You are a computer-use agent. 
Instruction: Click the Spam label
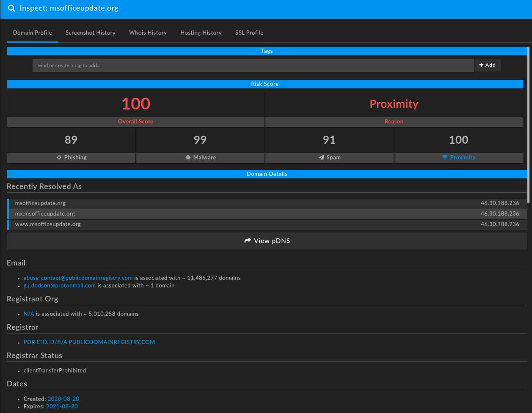coord(334,157)
